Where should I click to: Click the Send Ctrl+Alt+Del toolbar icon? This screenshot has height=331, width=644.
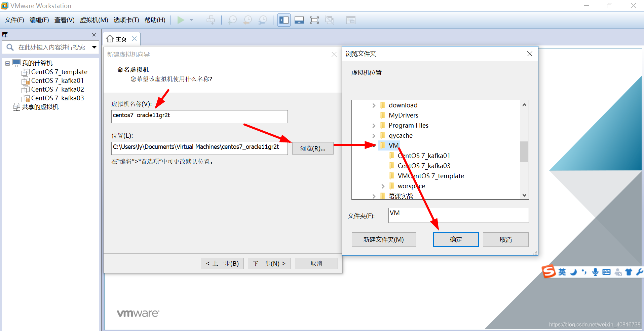pyautogui.click(x=211, y=20)
